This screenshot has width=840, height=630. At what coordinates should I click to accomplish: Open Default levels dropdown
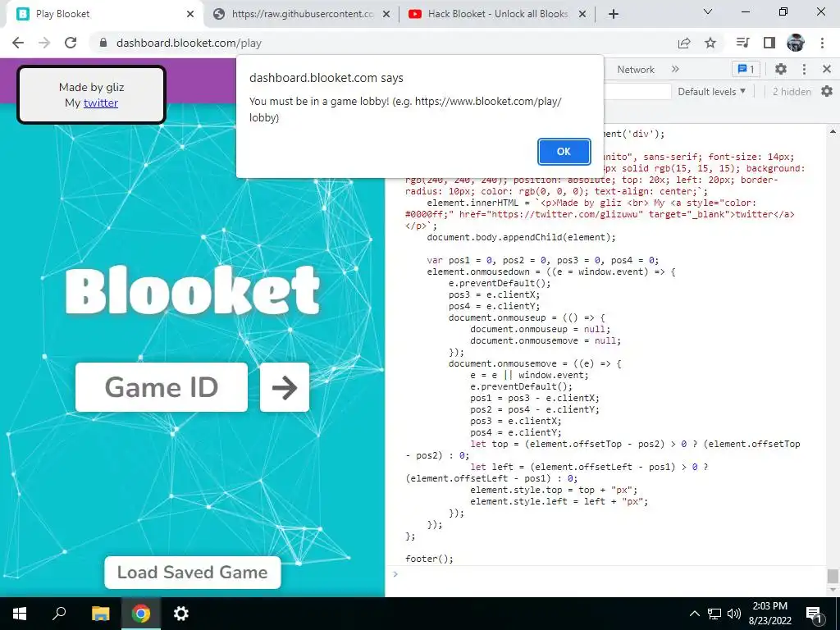point(711,92)
